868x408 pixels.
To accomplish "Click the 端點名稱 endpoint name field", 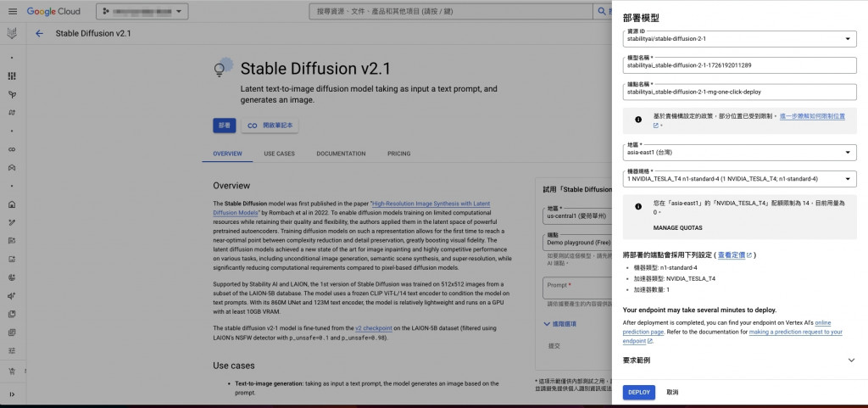I will (x=739, y=92).
